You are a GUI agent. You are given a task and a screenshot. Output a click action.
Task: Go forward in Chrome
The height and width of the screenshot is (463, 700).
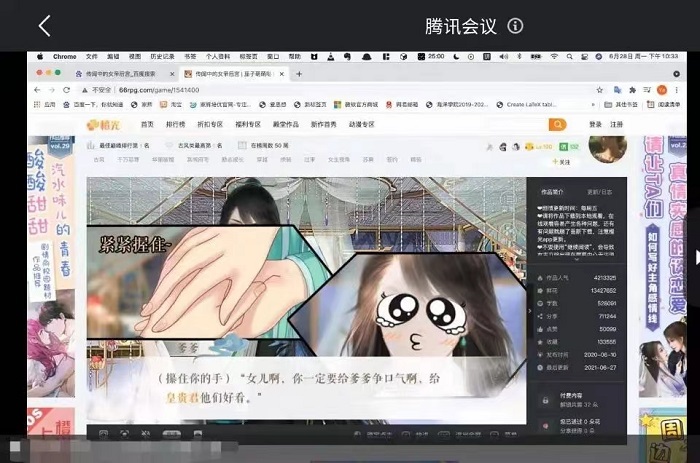point(52,90)
